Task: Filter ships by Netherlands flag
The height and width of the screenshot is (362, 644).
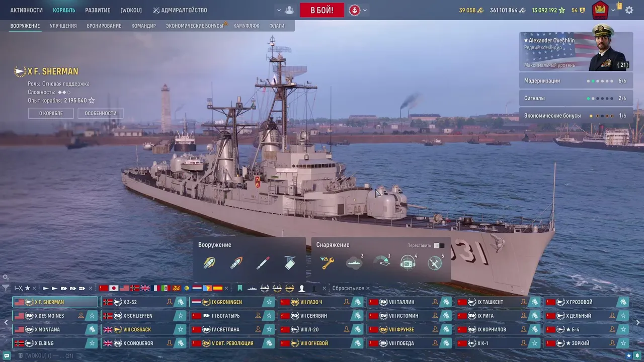Action: tap(197, 288)
